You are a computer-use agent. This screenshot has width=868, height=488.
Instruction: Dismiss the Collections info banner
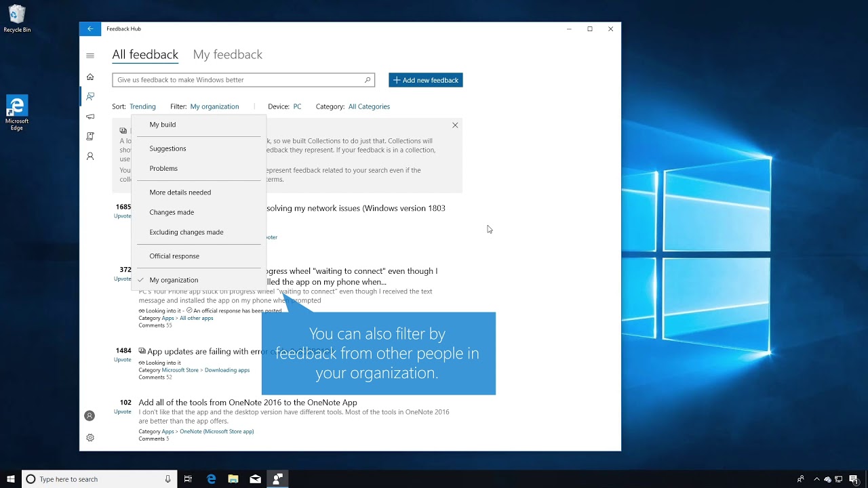click(455, 125)
